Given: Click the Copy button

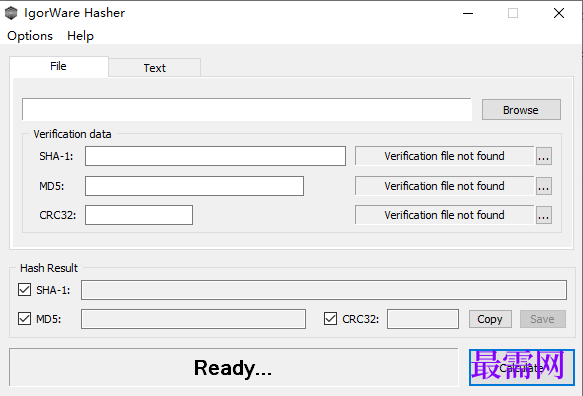Looking at the screenshot, I should [x=490, y=319].
